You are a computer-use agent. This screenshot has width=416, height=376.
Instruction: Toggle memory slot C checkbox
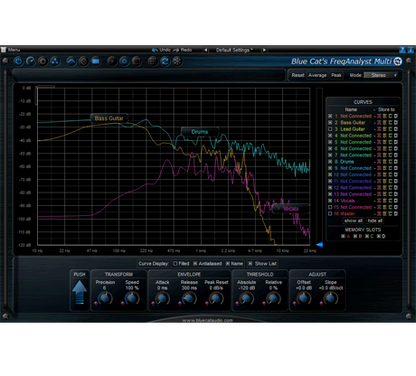click(x=367, y=236)
